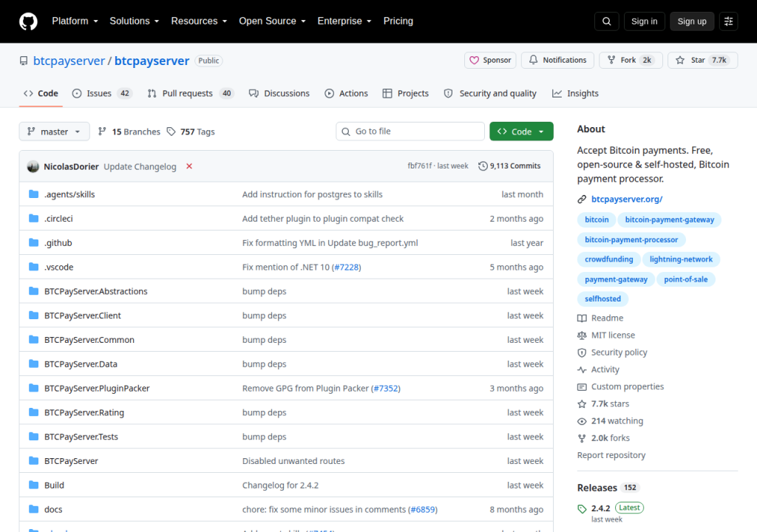Open the Insights tab
Screen dimensions: 757x532
click(x=575, y=93)
